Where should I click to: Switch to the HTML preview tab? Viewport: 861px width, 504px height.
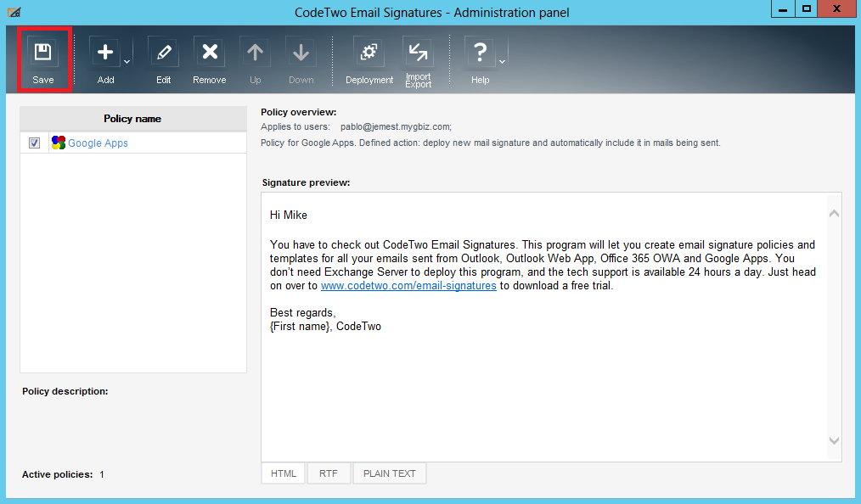[284, 473]
